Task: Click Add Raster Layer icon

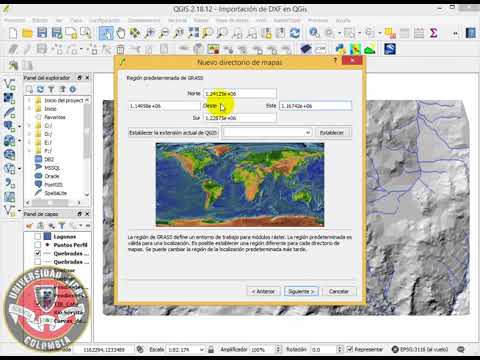Action: (9, 98)
